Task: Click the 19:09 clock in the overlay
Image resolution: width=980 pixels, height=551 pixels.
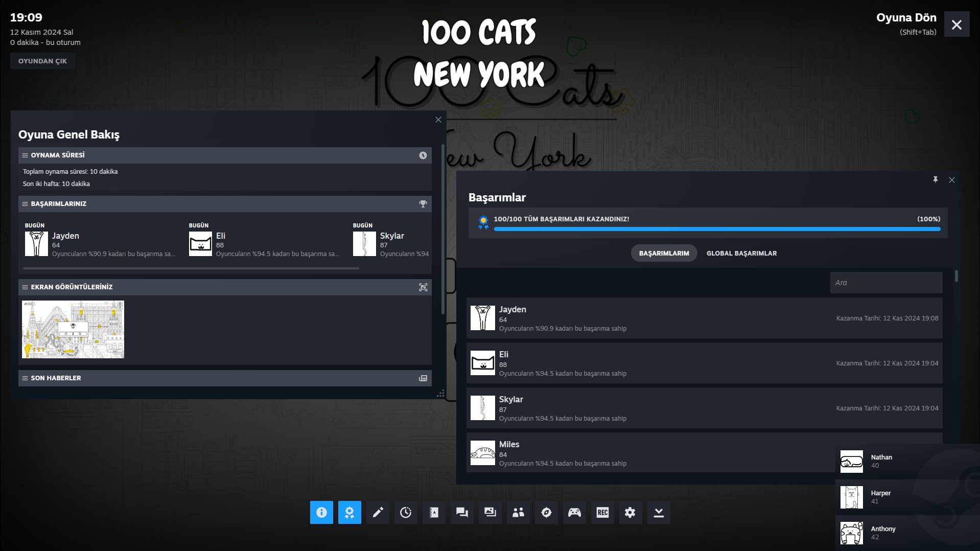Action: 26,17
